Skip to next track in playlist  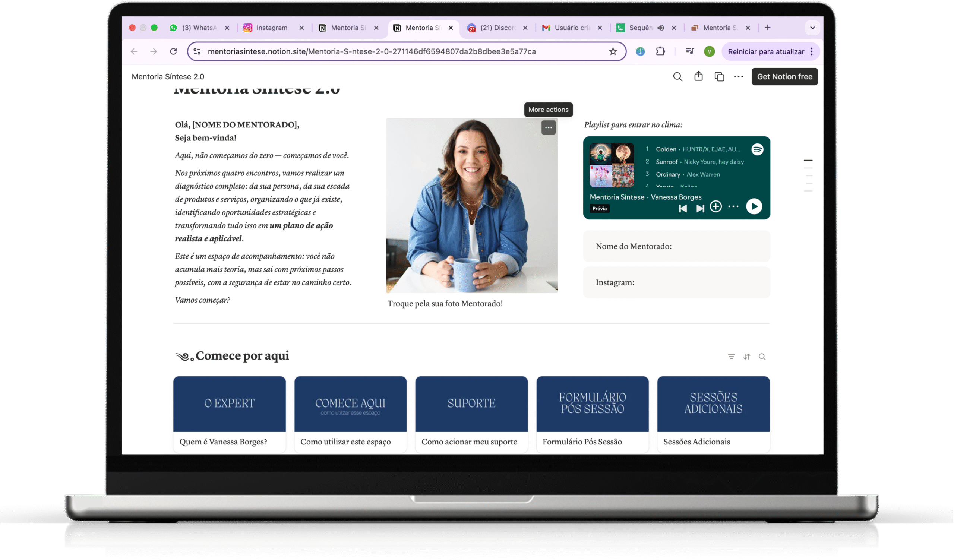700,209
